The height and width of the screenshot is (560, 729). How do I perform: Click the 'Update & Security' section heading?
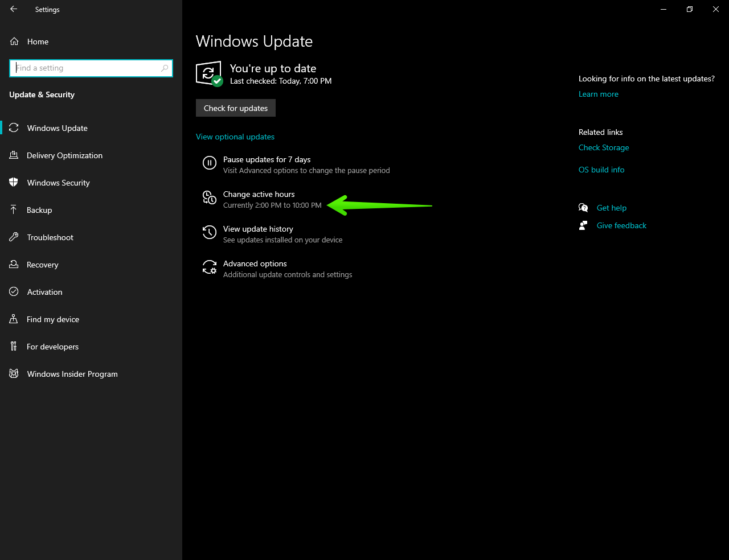coord(42,94)
